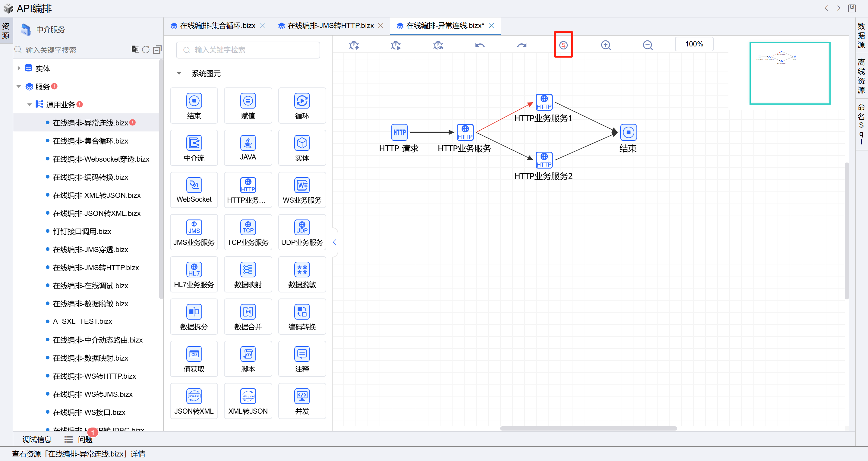Collapse the 通用业务 tree node
The width and height of the screenshot is (868, 461).
coord(29,104)
